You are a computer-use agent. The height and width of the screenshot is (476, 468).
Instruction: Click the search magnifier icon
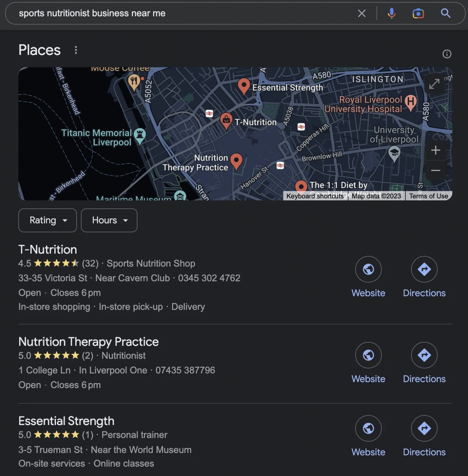pos(445,13)
